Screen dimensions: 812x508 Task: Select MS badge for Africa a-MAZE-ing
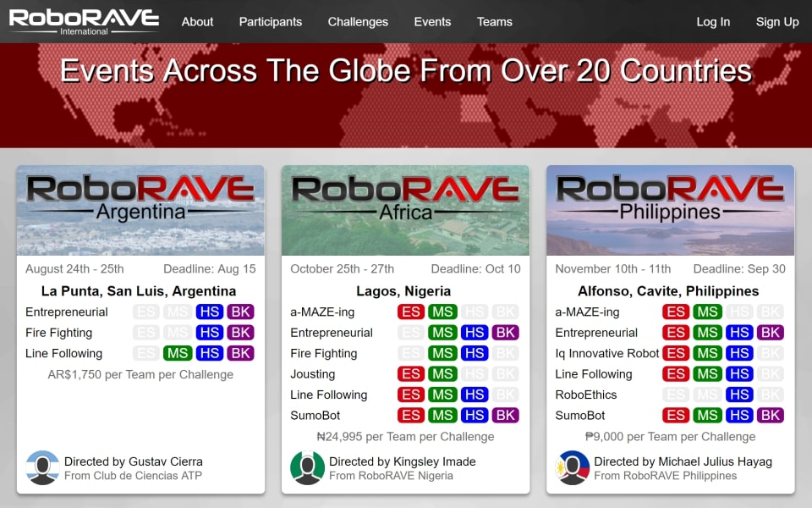(442, 312)
